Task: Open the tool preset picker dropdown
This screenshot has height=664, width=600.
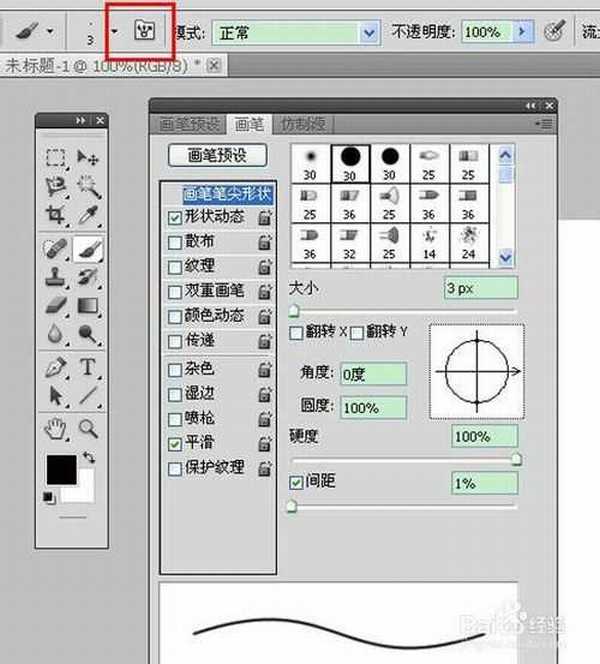Action: tap(50, 31)
